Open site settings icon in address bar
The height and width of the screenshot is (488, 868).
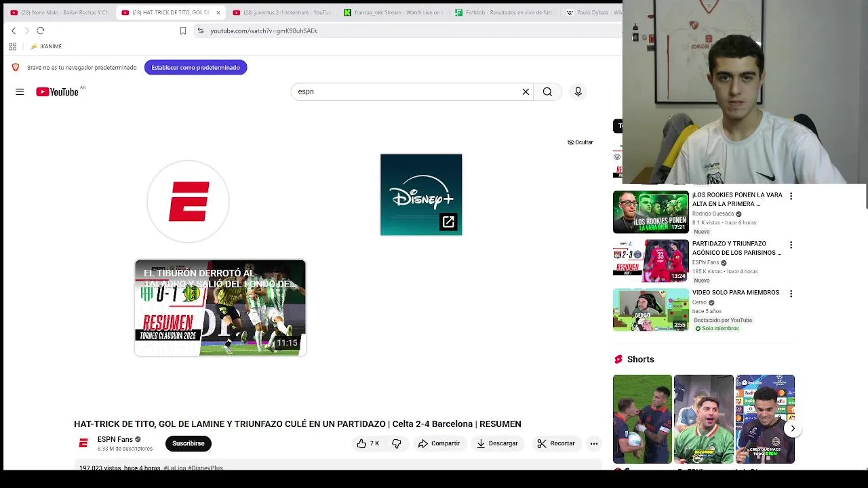(200, 30)
